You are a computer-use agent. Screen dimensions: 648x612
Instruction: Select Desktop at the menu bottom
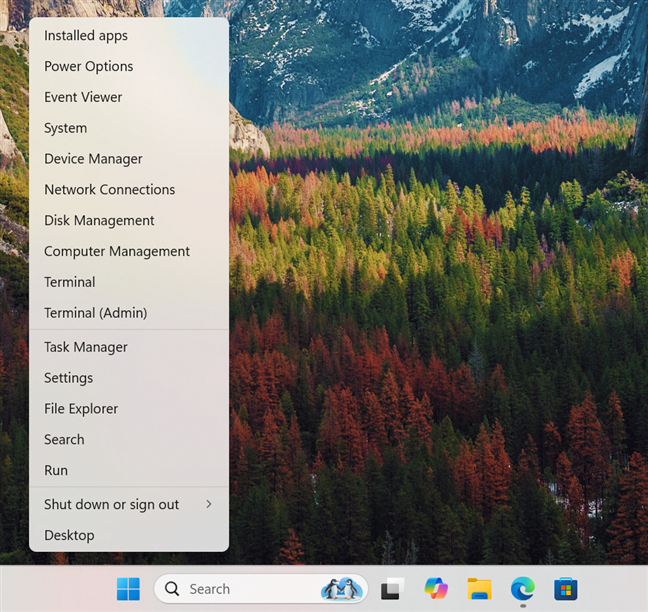129,535
